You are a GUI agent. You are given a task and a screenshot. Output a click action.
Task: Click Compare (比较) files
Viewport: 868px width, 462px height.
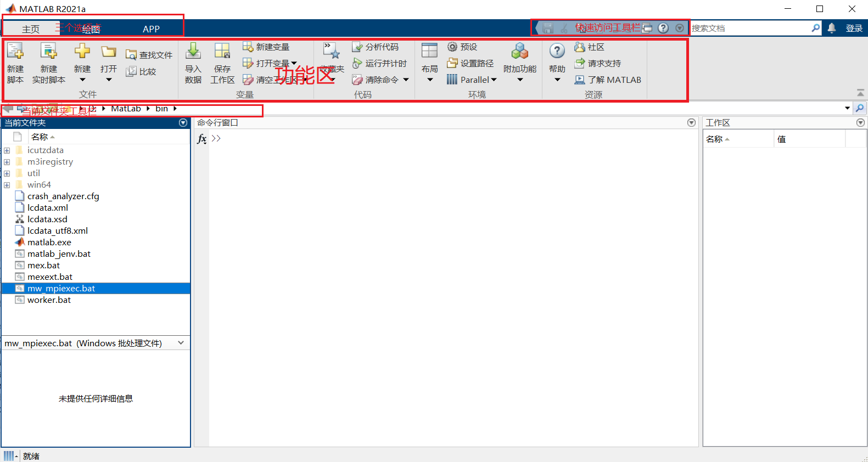[141, 71]
